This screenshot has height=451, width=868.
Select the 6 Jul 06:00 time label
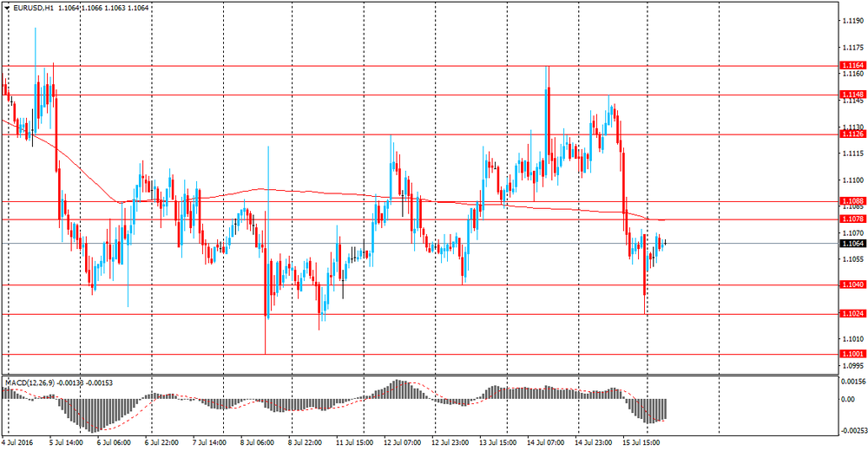tap(114, 442)
